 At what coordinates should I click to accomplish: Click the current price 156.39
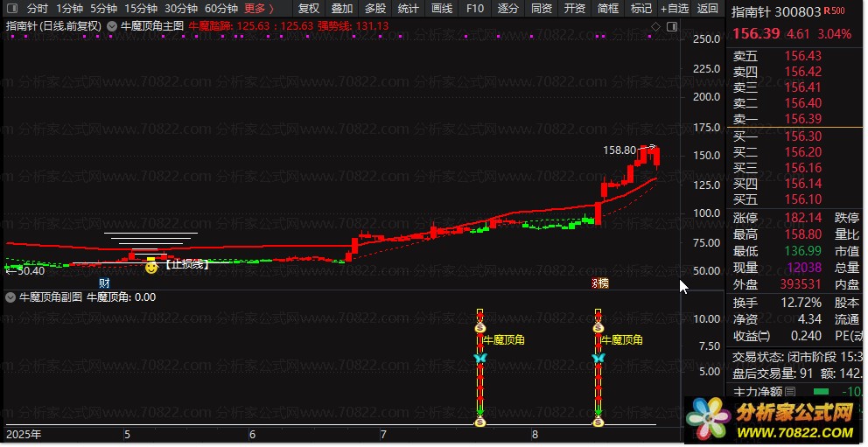(756, 34)
